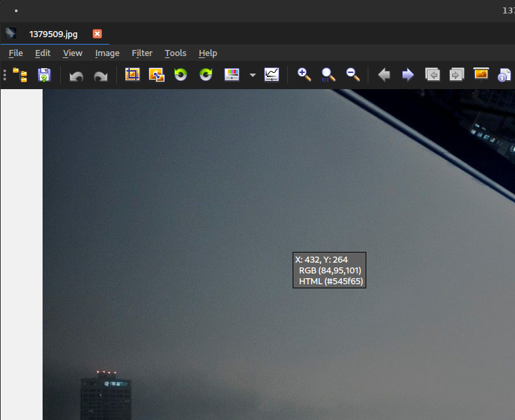Click the color adjustment icon
The width and height of the screenshot is (515, 420).
pyautogui.click(x=232, y=75)
